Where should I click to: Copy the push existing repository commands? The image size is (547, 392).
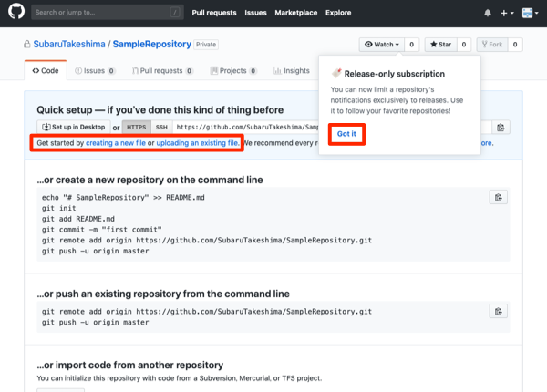pyautogui.click(x=498, y=311)
